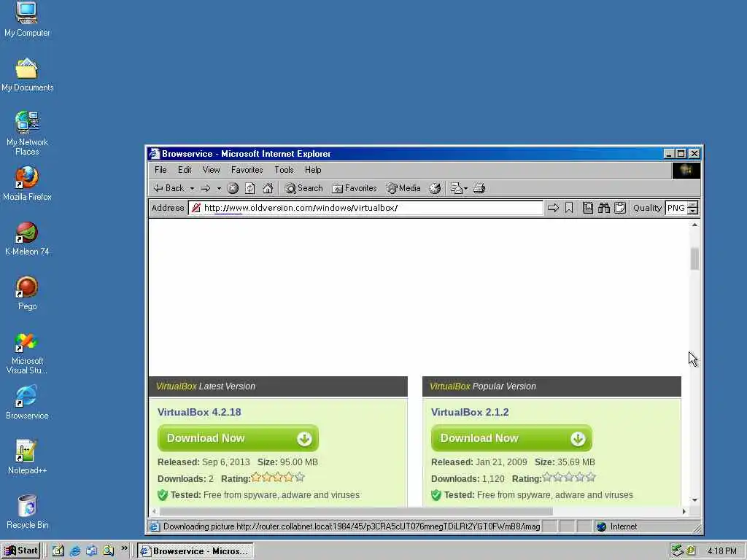Click the Start button
Screen dimensions: 747x560
(x=21, y=551)
